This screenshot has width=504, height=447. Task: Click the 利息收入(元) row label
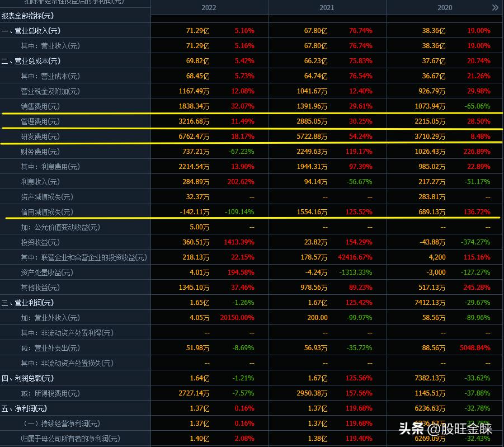pyautogui.click(x=40, y=182)
